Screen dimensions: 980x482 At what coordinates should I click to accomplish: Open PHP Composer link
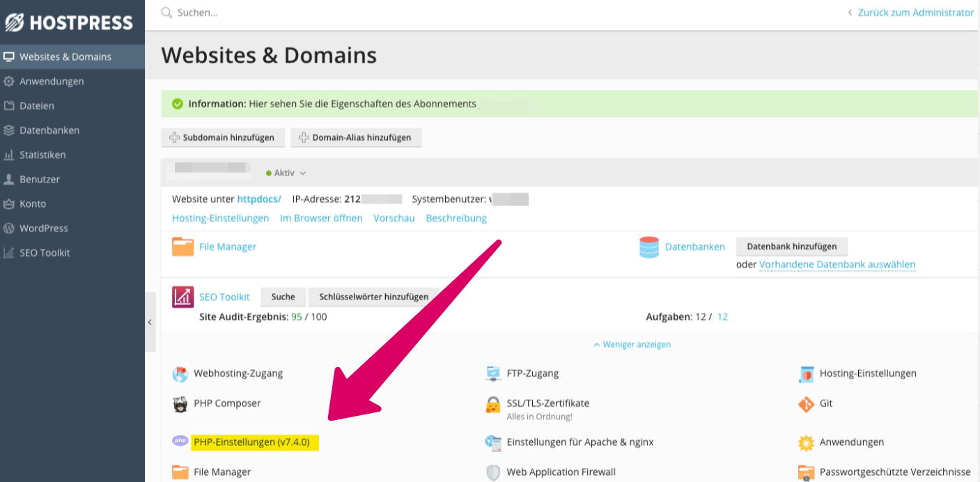(227, 403)
